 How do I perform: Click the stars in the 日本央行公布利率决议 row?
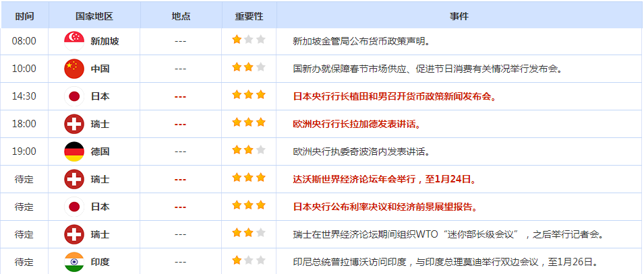[x=249, y=205]
